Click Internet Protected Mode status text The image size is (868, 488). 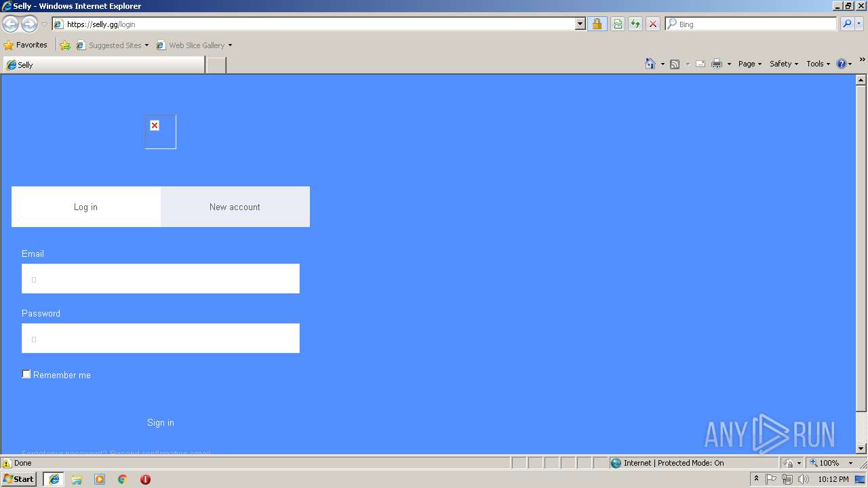tap(673, 463)
